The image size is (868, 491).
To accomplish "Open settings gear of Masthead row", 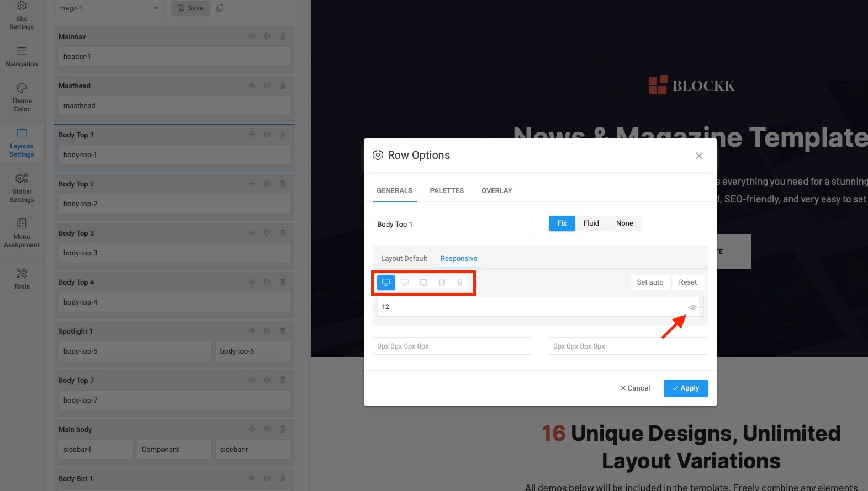I will (x=267, y=86).
